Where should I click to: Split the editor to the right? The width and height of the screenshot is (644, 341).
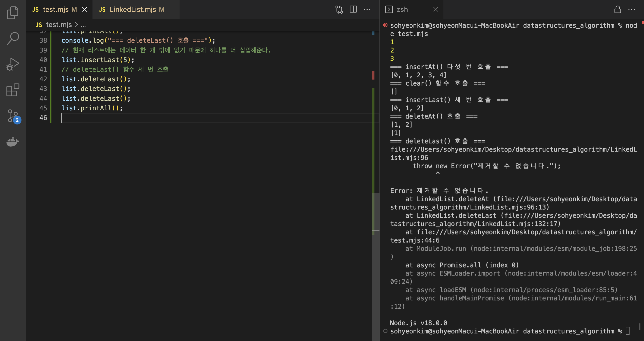pyautogui.click(x=353, y=9)
